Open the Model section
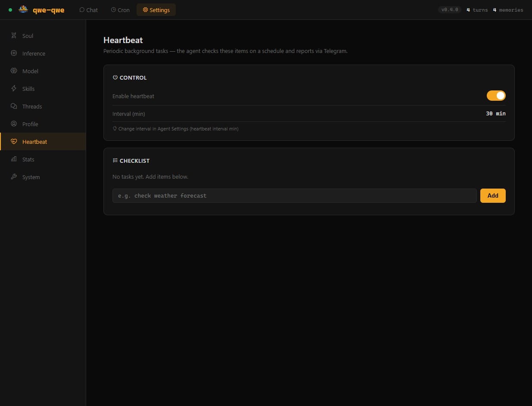 (x=43, y=71)
